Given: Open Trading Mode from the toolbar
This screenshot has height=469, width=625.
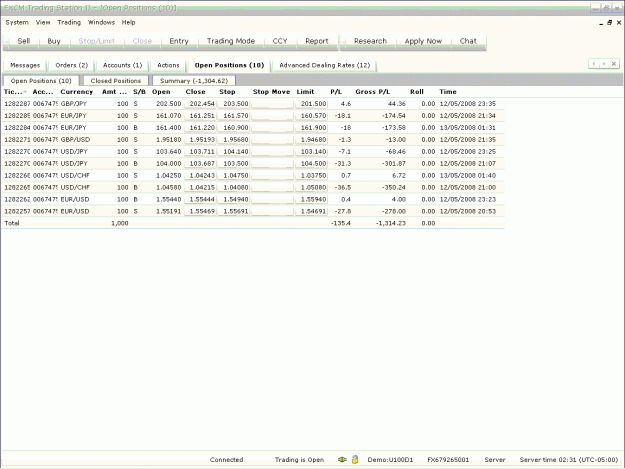Looking at the screenshot, I should [230, 41].
